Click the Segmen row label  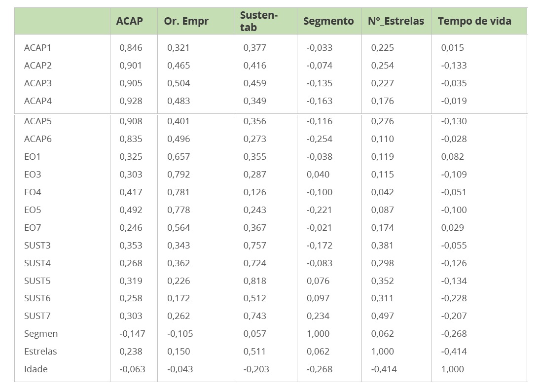click(40, 334)
